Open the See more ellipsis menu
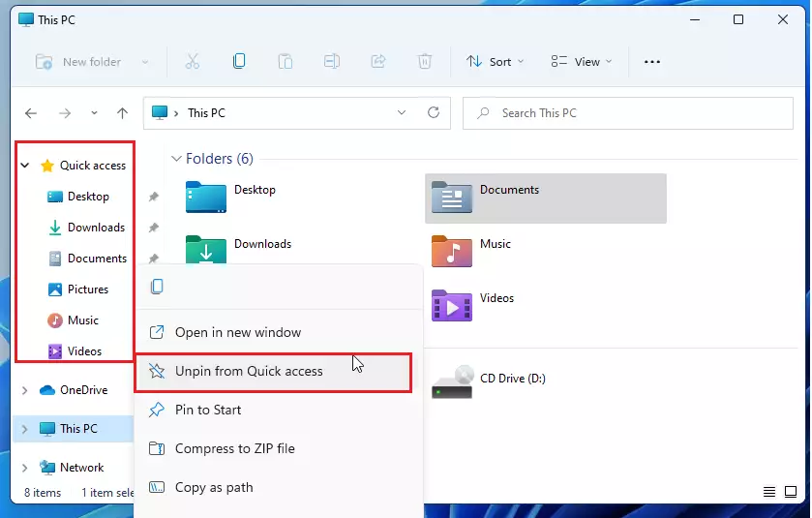The width and height of the screenshot is (812, 518). pyautogui.click(x=652, y=62)
